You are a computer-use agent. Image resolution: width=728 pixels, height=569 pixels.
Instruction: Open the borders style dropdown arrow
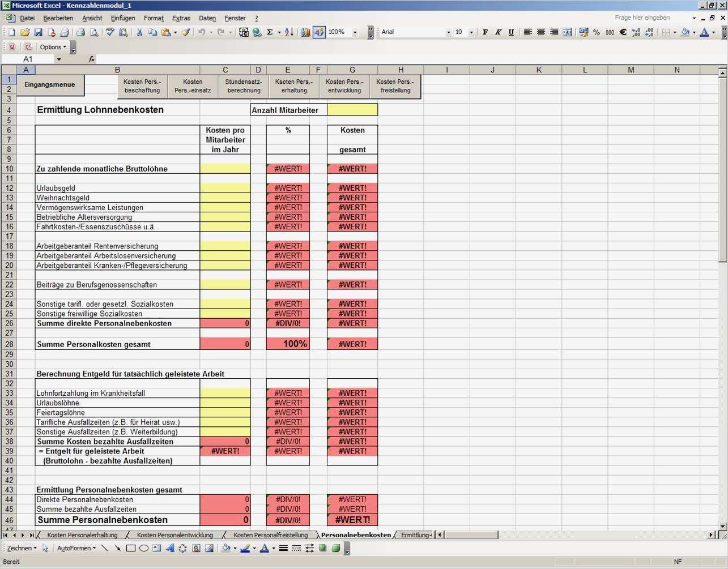675,32
